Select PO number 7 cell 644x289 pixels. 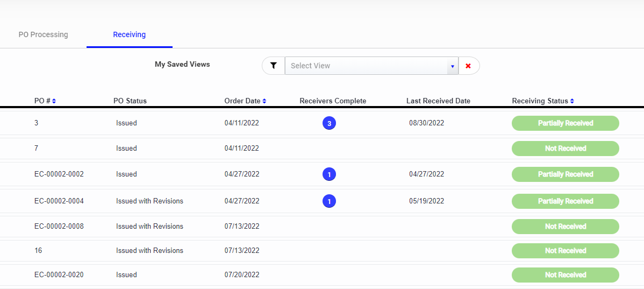pyautogui.click(x=36, y=149)
